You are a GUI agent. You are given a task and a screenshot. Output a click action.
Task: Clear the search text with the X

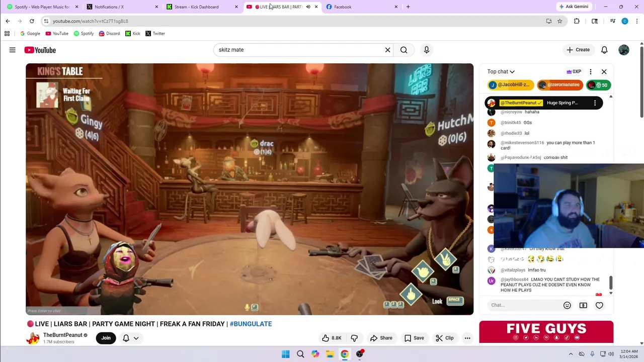[x=387, y=50]
